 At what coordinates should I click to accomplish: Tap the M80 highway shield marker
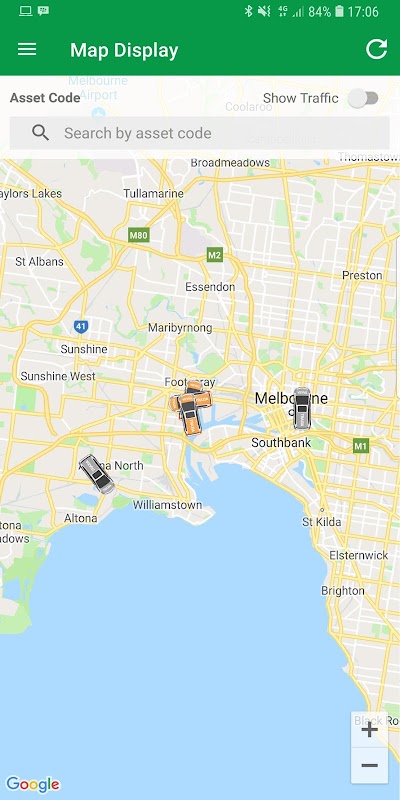click(x=139, y=235)
